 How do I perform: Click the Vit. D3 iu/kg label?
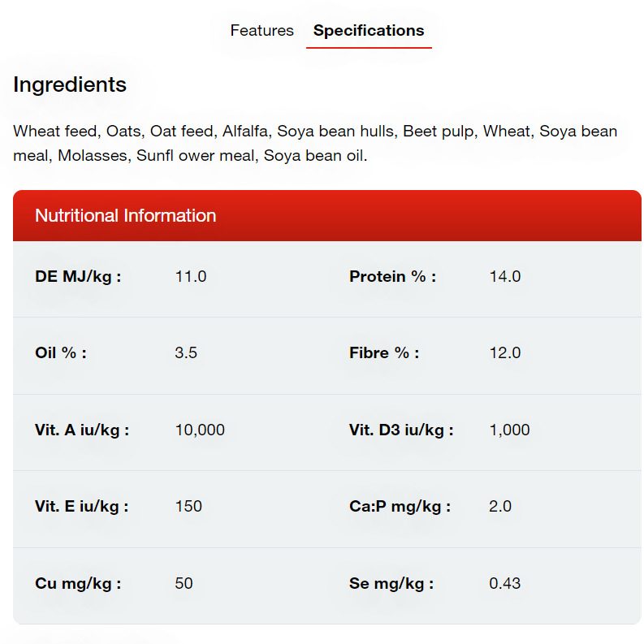[x=401, y=430]
